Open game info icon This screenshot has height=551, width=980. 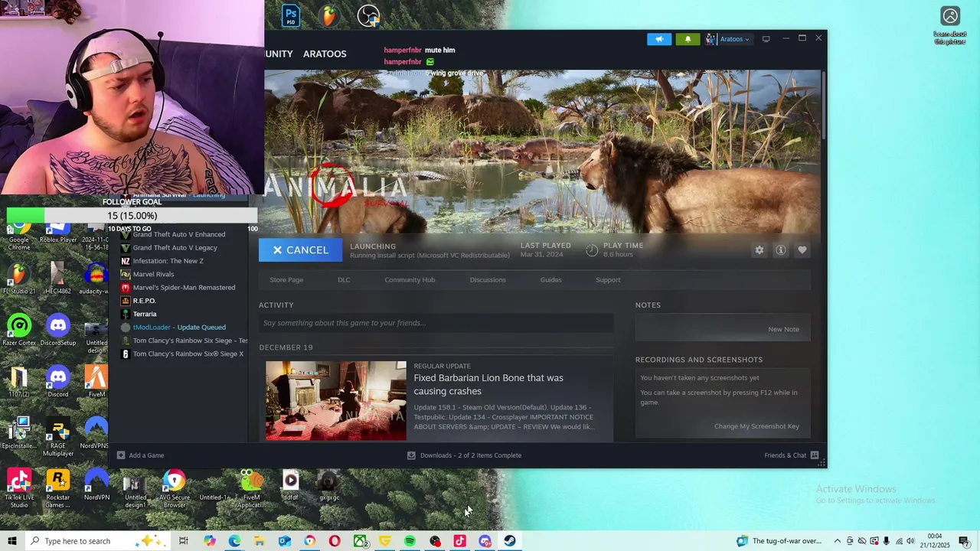click(x=780, y=250)
